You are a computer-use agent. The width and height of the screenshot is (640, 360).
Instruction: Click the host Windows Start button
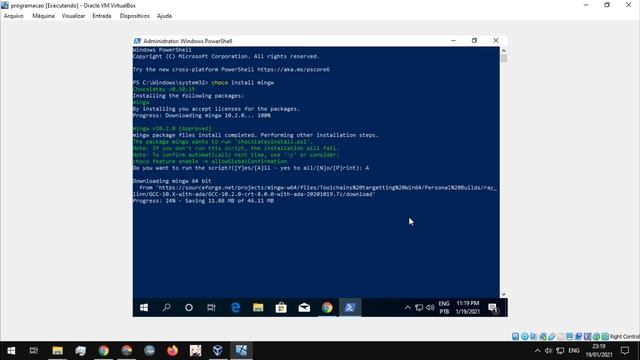tap(11, 351)
